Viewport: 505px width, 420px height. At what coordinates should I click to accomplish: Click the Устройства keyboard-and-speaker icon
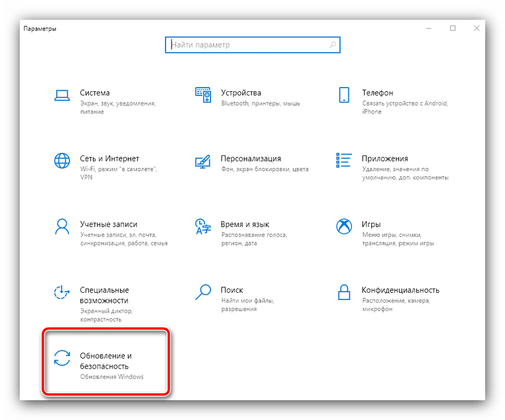pyautogui.click(x=203, y=95)
